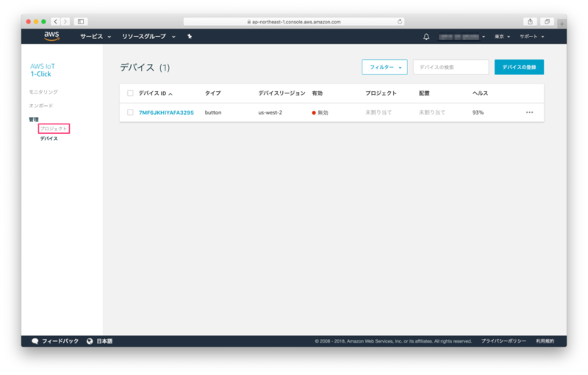This screenshot has height=375, width=588.
Task: Click the Safari back arrow
Action: point(56,22)
